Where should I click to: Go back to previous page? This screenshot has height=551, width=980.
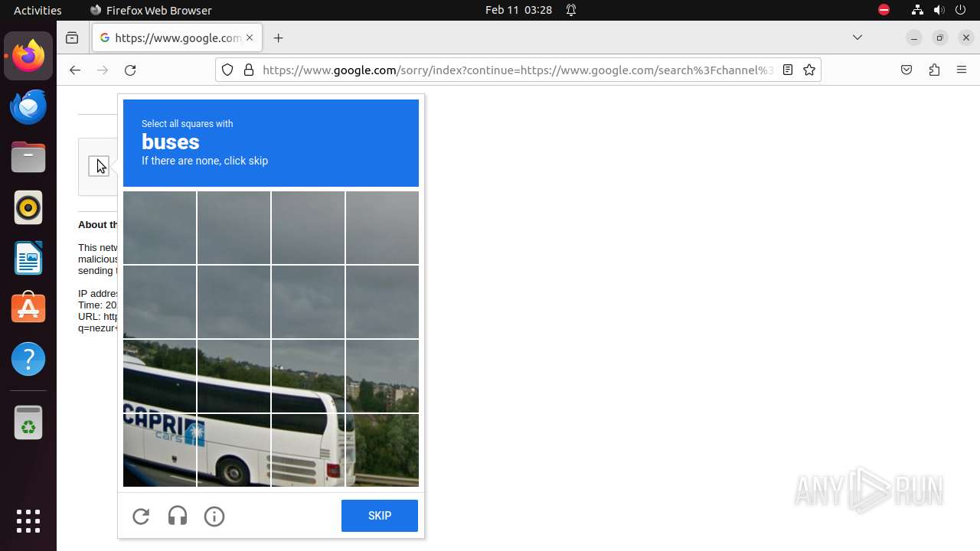coord(74,70)
